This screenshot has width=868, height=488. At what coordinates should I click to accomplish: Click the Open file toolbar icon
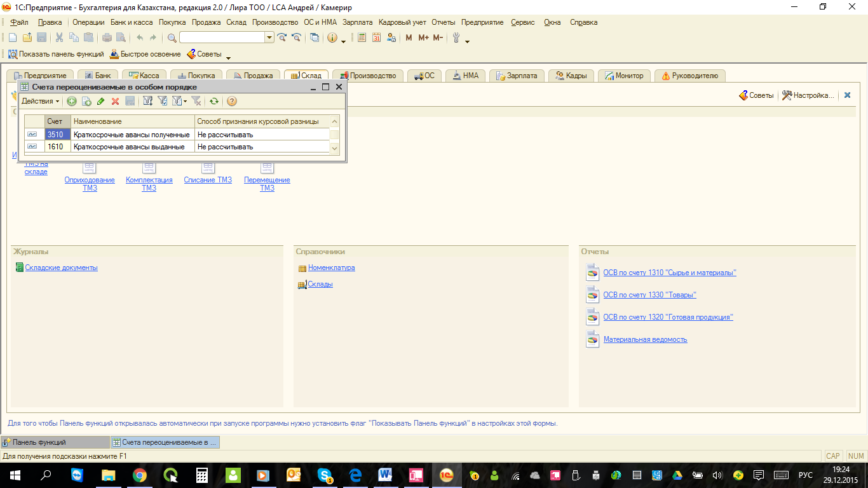(27, 37)
